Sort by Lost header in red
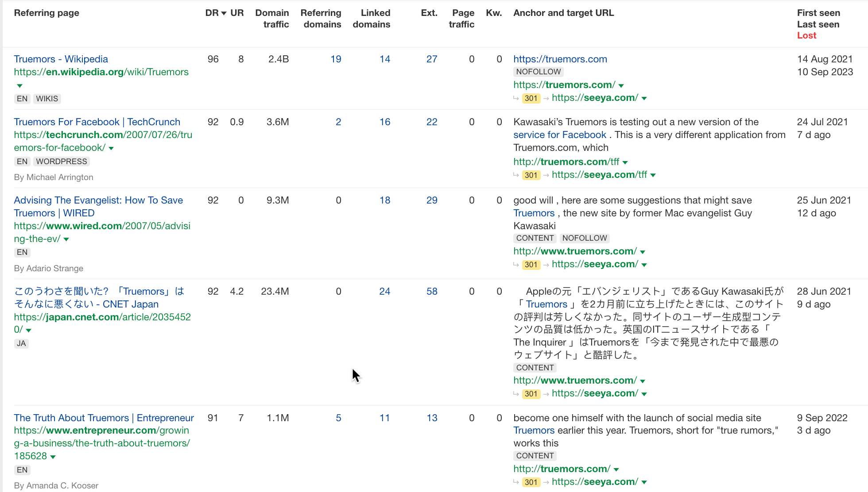Screen dimensions: 868x492 [x=806, y=35]
